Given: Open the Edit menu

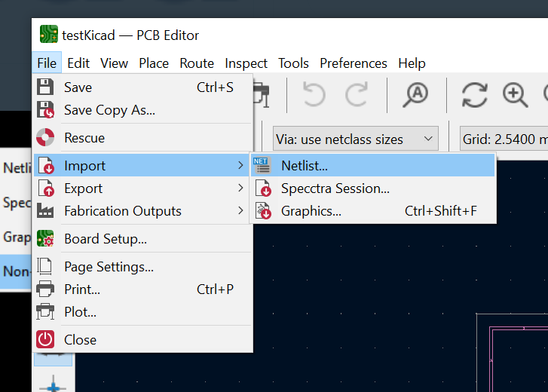Looking at the screenshot, I should coord(78,63).
